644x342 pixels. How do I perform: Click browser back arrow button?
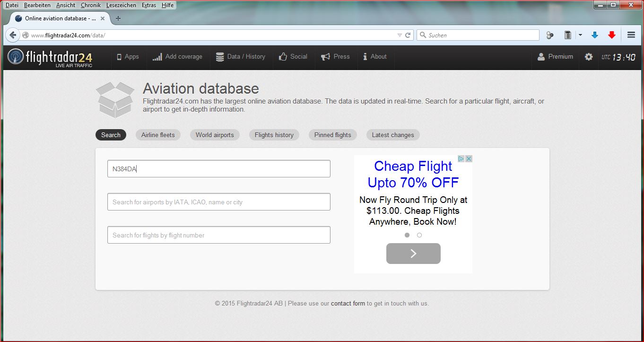point(13,35)
